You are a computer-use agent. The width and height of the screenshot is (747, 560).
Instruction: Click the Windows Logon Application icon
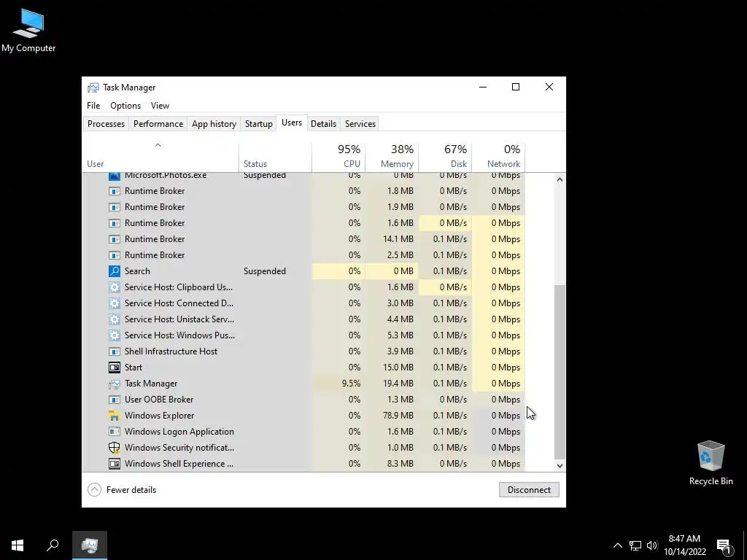(115, 432)
